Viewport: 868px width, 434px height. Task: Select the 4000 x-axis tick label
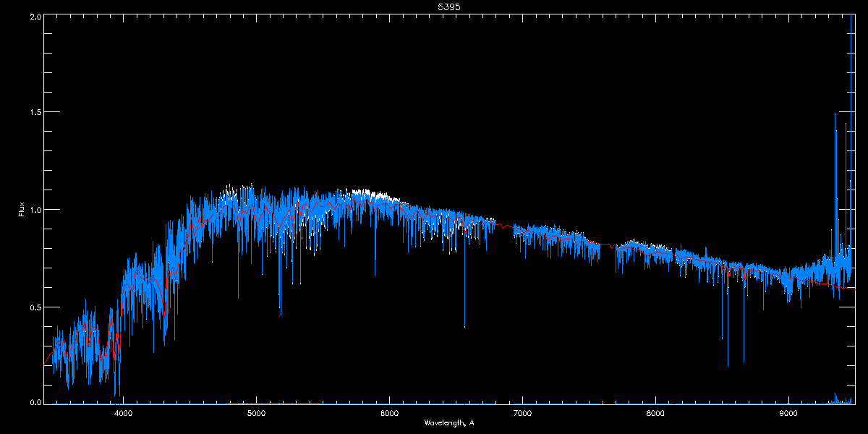pyautogui.click(x=123, y=413)
